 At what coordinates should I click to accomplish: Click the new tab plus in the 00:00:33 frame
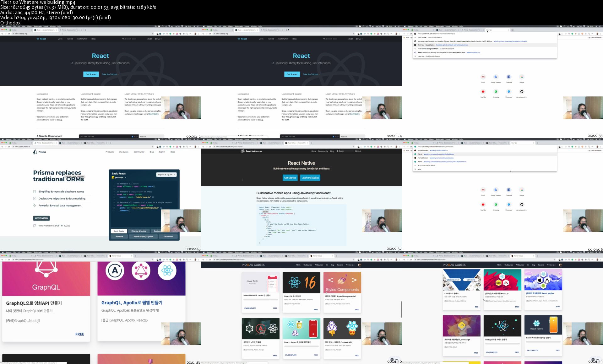click(513, 30)
